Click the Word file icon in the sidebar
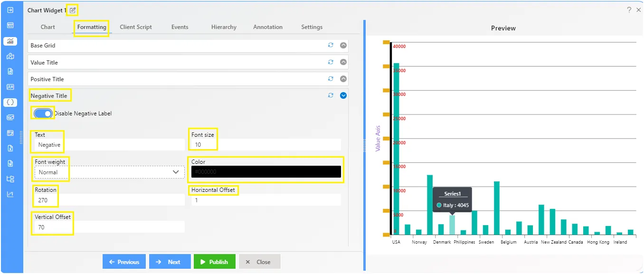 pos(10,164)
